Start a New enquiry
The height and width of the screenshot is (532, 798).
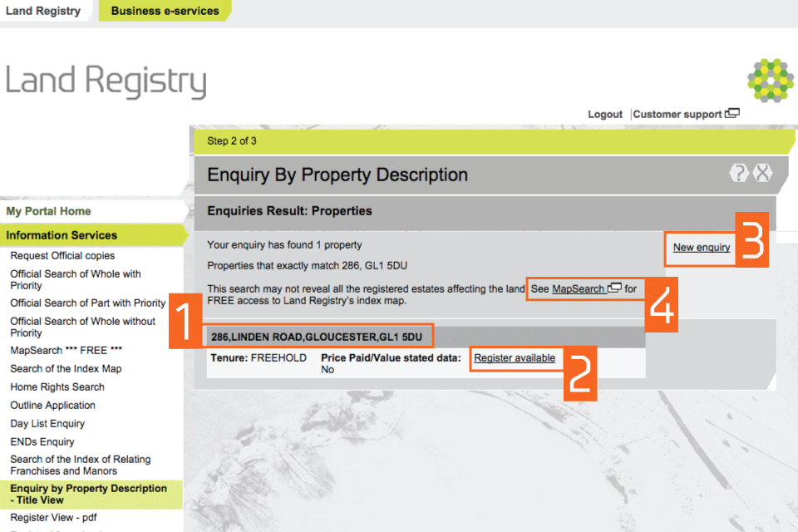coord(701,247)
